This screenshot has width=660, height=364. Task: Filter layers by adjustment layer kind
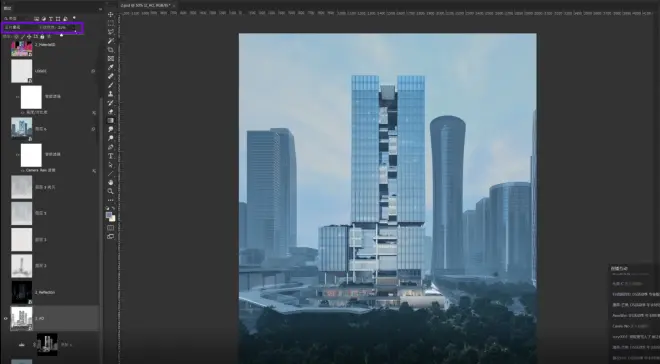pyautogui.click(x=44, y=19)
